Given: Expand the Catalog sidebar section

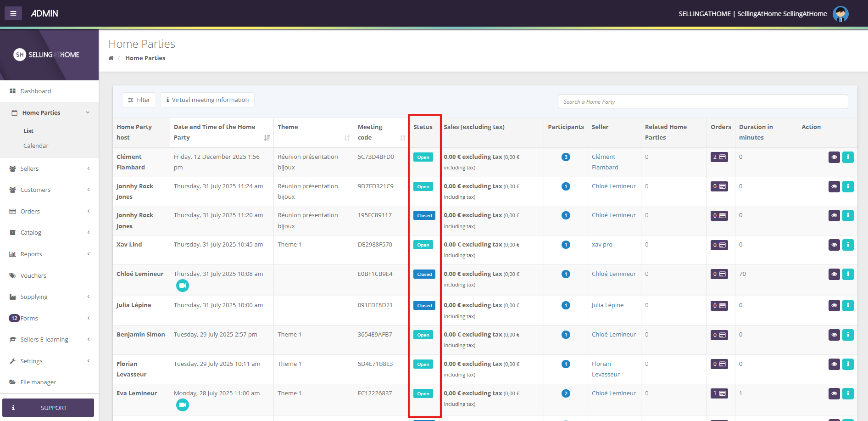Looking at the screenshot, I should click(x=49, y=232).
